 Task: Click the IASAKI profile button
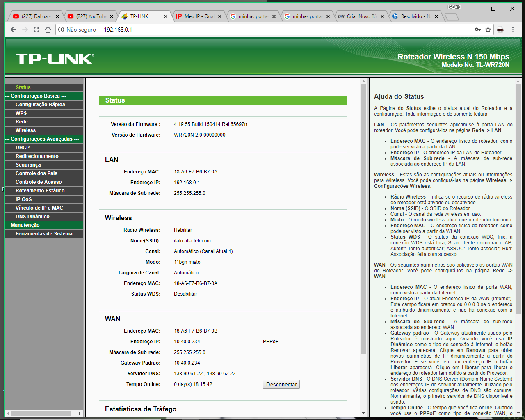tap(454, 7)
